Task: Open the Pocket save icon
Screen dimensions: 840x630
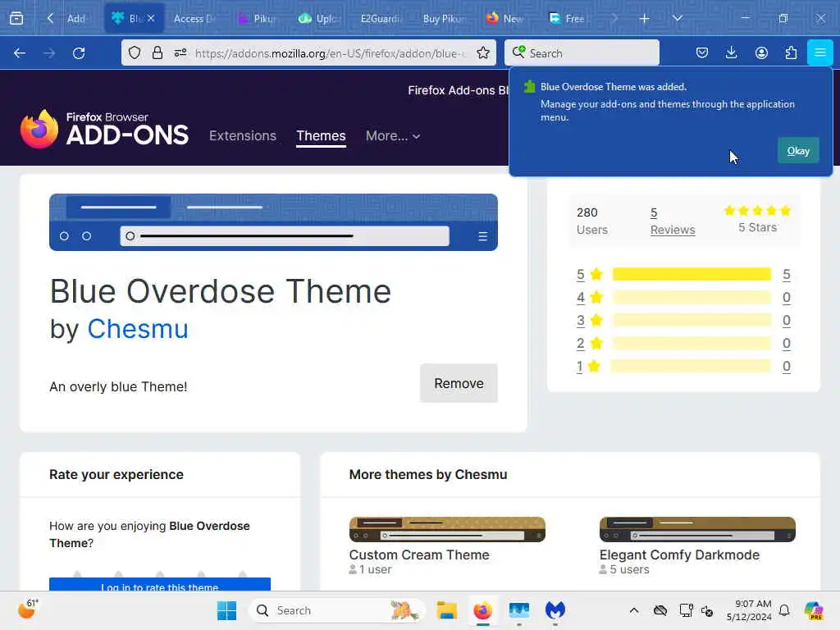Action: pyautogui.click(x=702, y=52)
